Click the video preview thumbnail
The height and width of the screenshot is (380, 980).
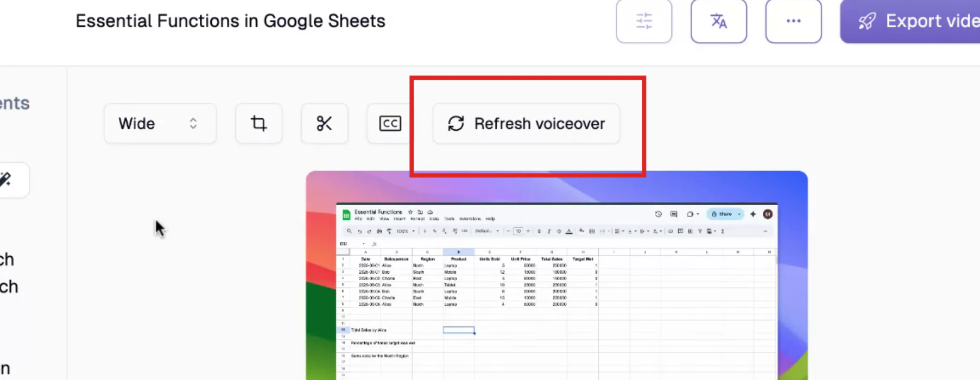pyautogui.click(x=557, y=275)
